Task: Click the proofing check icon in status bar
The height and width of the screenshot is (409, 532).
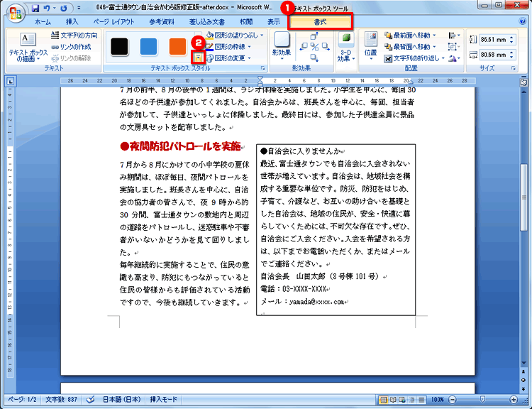Action: [x=90, y=400]
